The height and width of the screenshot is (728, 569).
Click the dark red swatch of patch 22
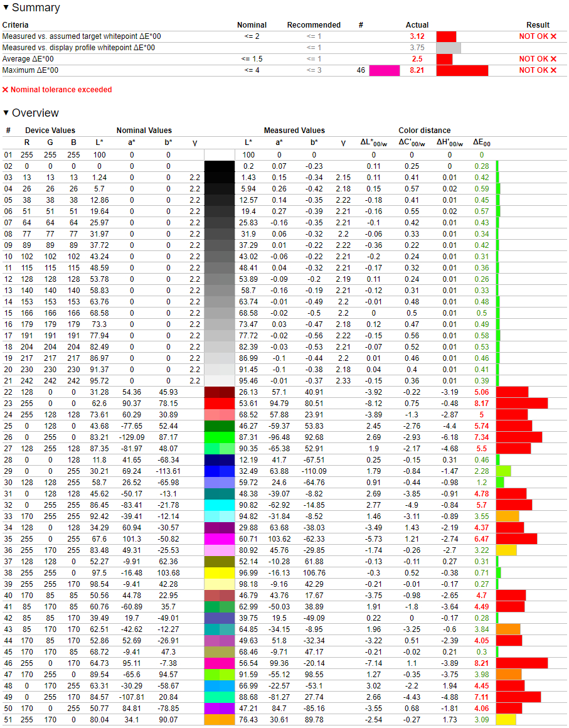coord(220,392)
